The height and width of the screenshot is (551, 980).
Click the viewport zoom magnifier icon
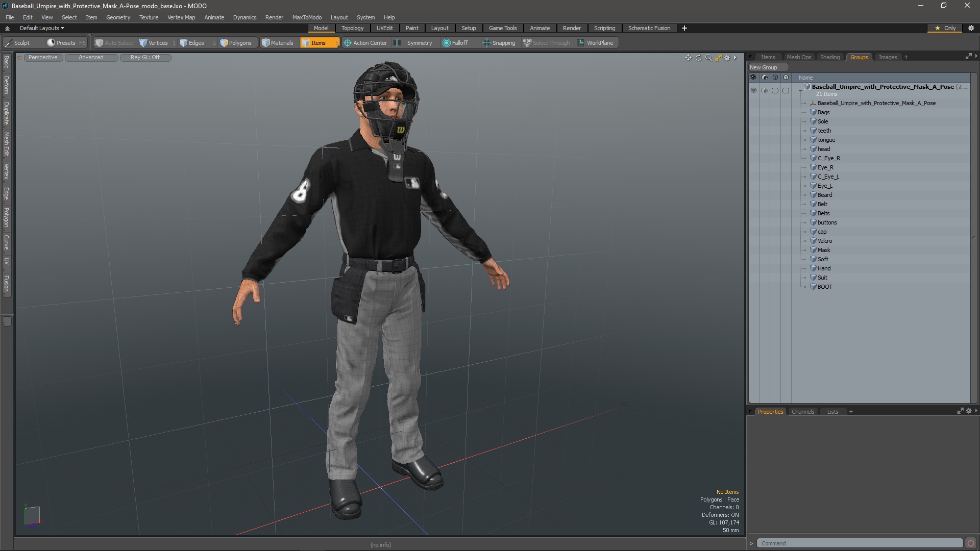click(x=708, y=58)
